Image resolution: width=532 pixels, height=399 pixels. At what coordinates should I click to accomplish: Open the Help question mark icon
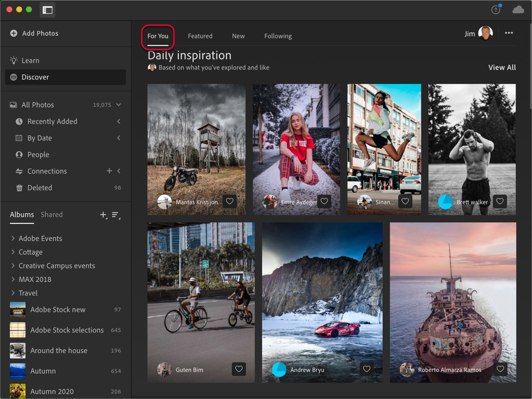pyautogui.click(x=496, y=10)
